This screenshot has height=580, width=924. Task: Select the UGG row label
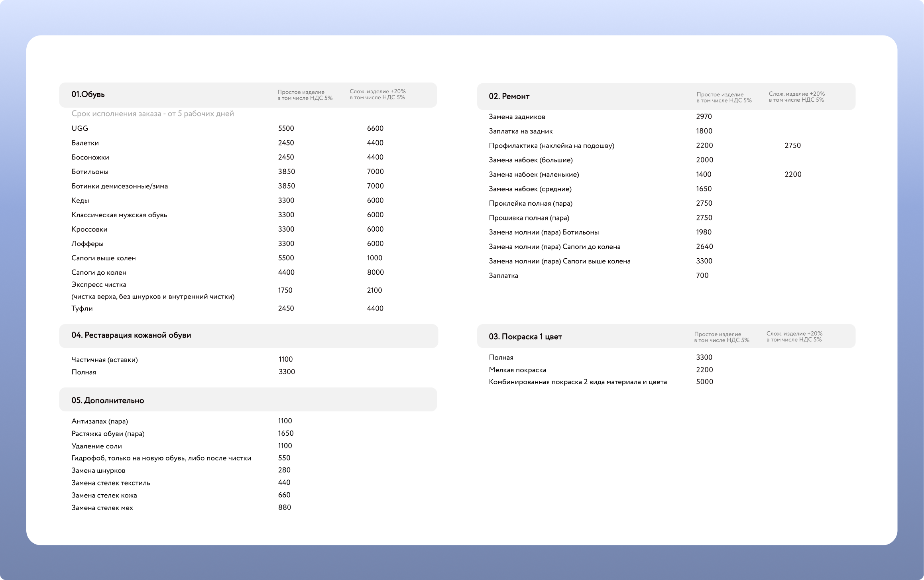click(80, 128)
